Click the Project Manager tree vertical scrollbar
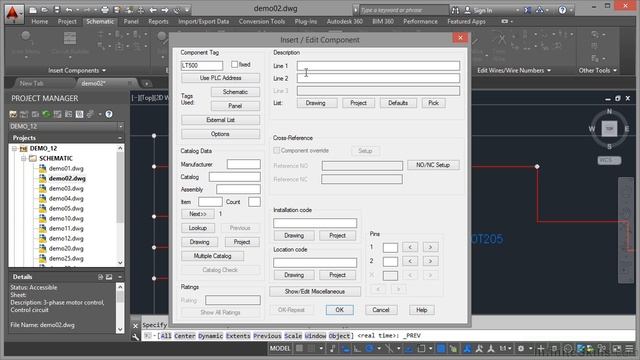The height and width of the screenshot is (360, 640). (x=120, y=205)
